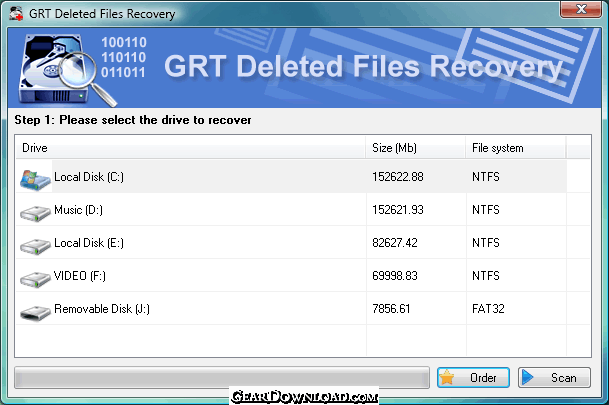Start scanning with the Scan button
The image size is (609, 405).
tap(554, 377)
